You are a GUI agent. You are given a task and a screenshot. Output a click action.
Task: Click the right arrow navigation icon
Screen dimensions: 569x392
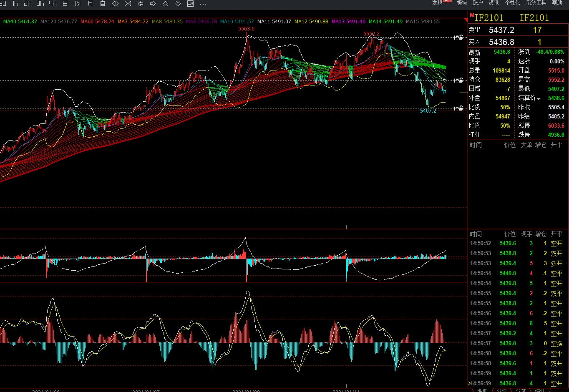(x=153, y=3)
